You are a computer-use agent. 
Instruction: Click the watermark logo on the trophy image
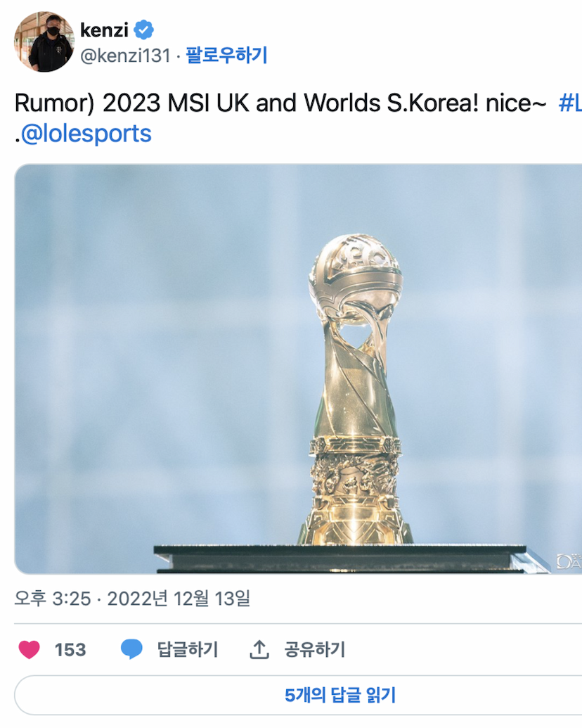pos(569,561)
